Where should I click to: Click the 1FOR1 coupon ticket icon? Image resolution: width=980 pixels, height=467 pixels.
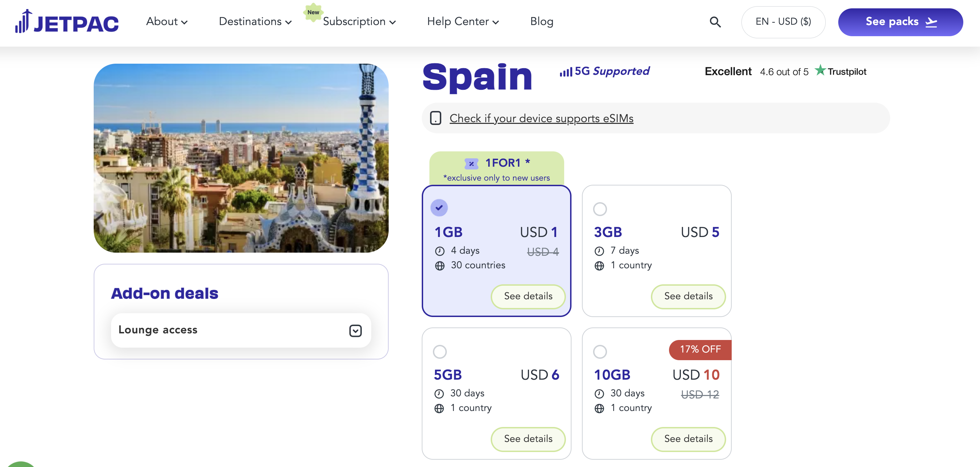pos(471,164)
